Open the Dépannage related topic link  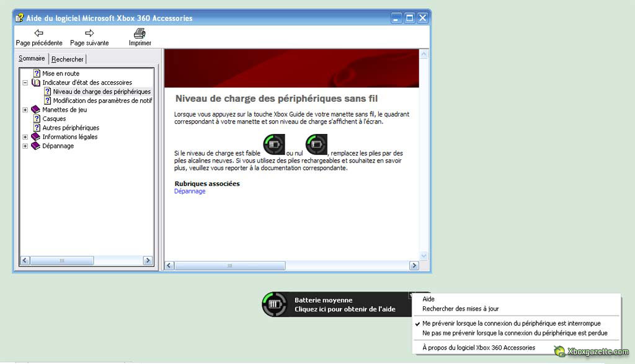point(190,192)
